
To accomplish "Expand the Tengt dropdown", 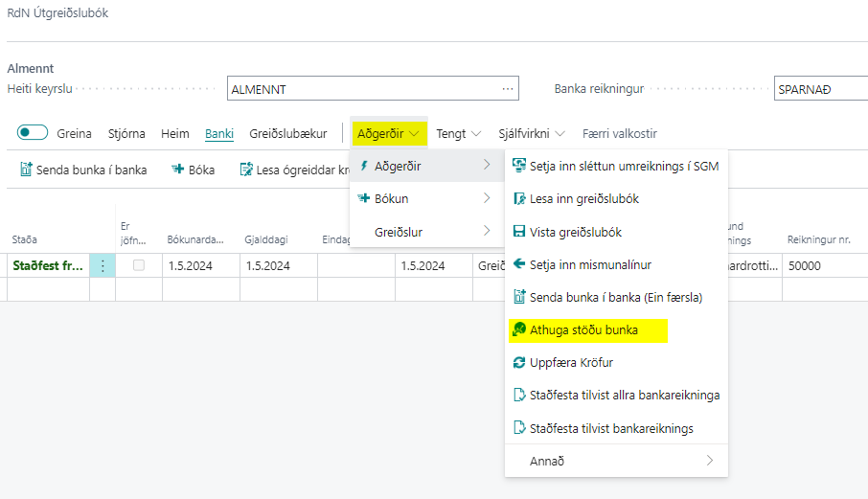I will pyautogui.click(x=458, y=133).
